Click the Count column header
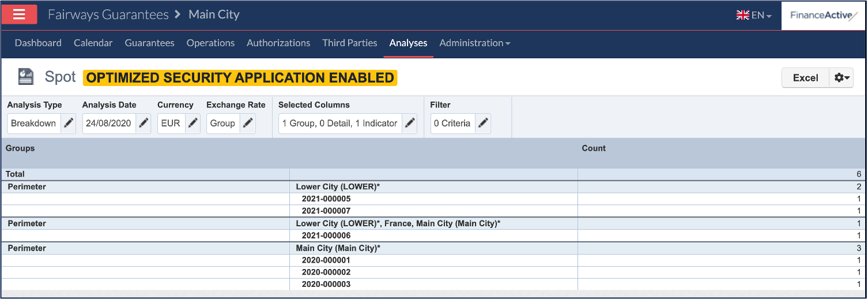Image resolution: width=868 pixels, height=299 pixels. 594,148
